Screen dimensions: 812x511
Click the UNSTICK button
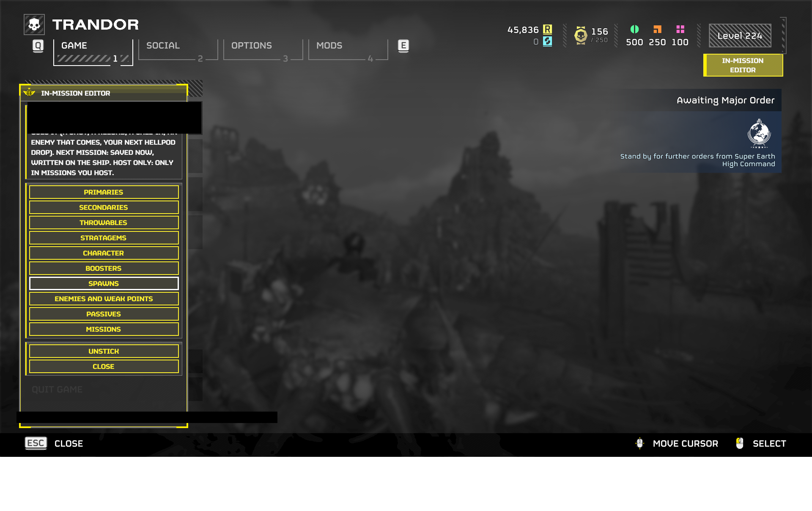pyautogui.click(x=104, y=351)
